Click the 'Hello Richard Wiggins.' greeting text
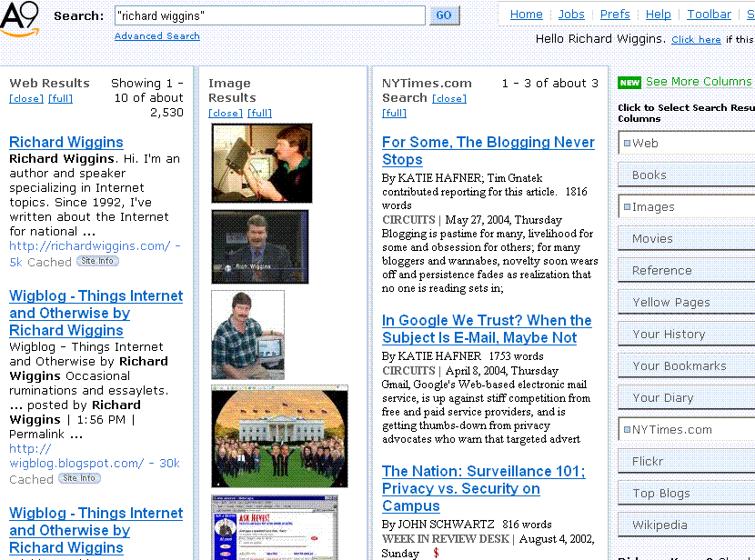Viewport: 755px width, 560px height. (x=601, y=38)
